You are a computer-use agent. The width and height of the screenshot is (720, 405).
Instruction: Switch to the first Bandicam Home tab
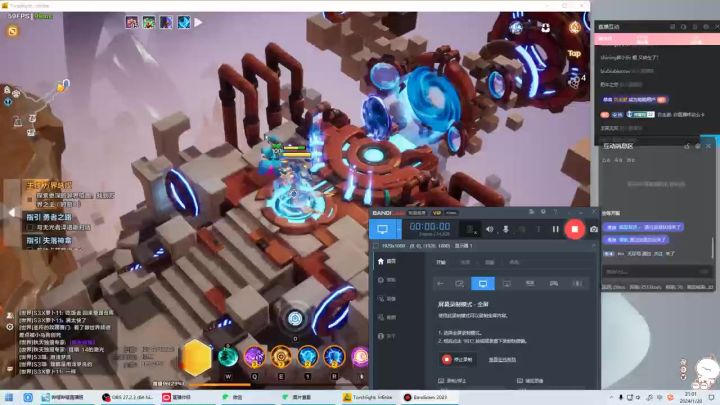click(441, 262)
